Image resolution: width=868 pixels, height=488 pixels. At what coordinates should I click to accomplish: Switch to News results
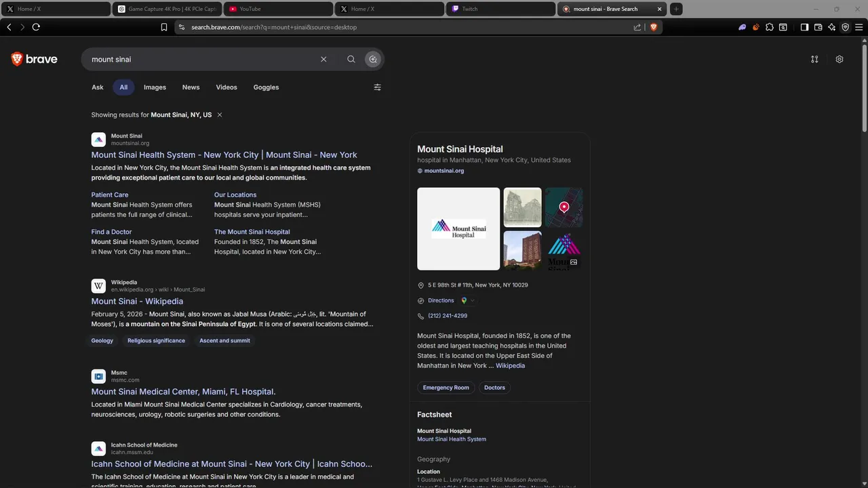point(191,87)
